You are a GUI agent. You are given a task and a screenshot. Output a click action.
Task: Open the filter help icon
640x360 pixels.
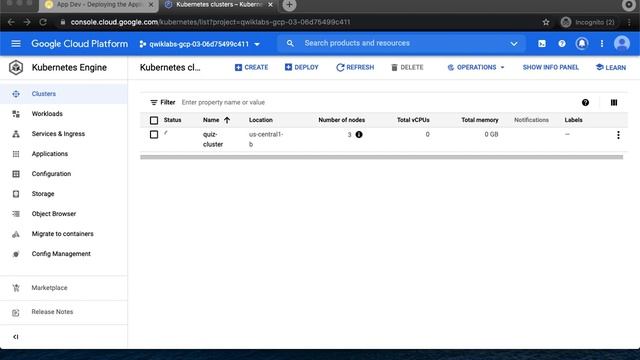[585, 102]
